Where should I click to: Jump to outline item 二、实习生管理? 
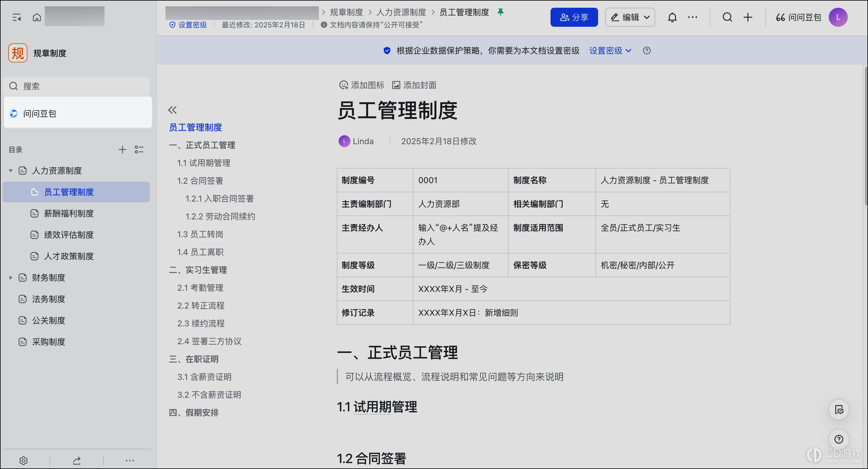tap(198, 270)
